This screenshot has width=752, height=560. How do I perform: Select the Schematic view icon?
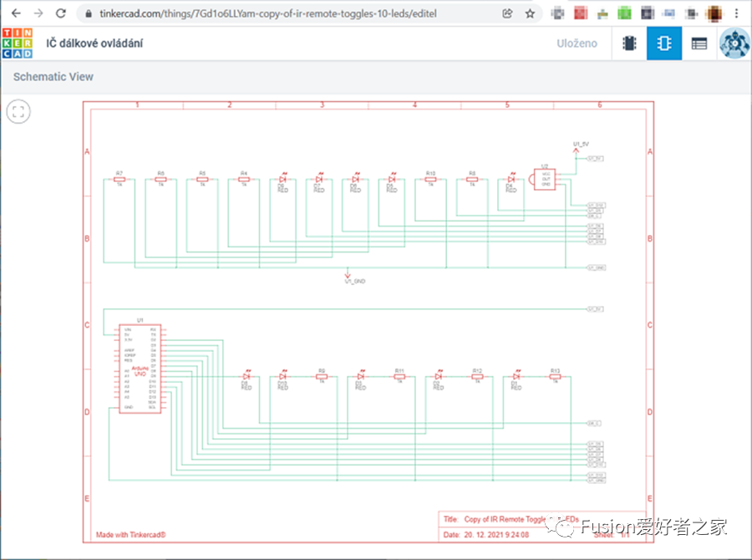coord(664,43)
